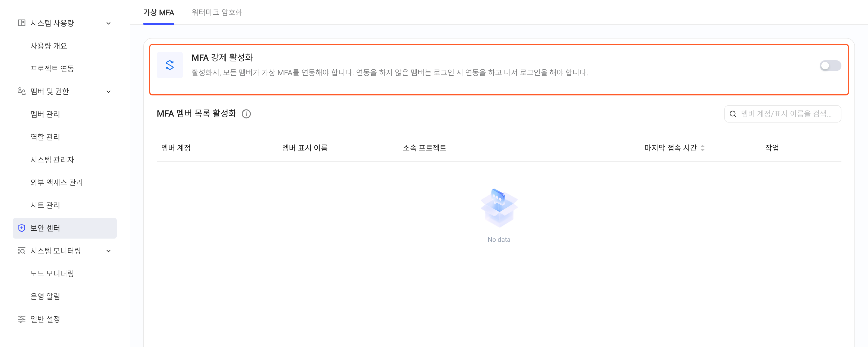Image resolution: width=868 pixels, height=347 pixels.
Task: Open 운영 알림 page
Action: click(x=45, y=296)
